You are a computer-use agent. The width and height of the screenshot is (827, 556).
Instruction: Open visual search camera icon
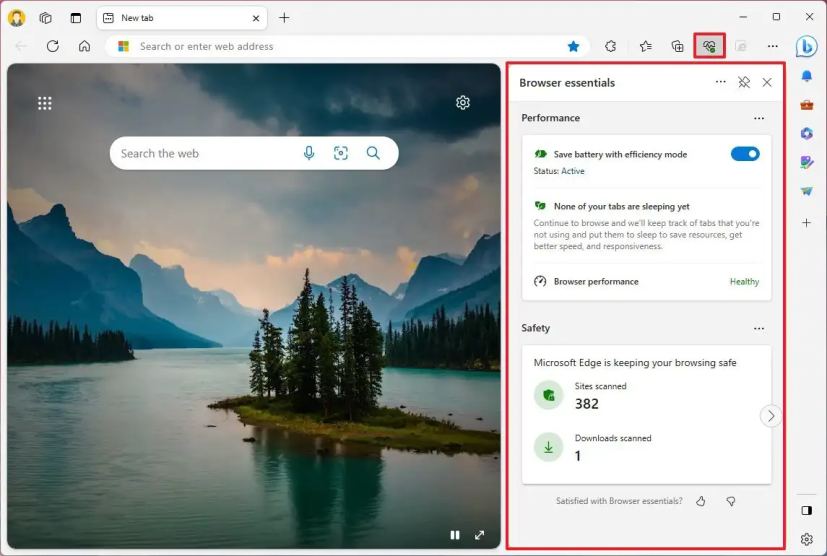(x=341, y=154)
